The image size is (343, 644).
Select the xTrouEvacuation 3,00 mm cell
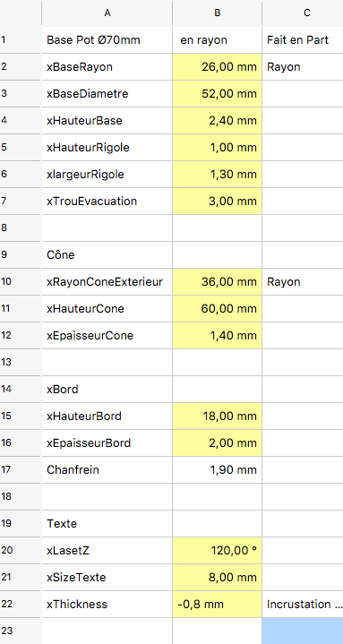[218, 202]
